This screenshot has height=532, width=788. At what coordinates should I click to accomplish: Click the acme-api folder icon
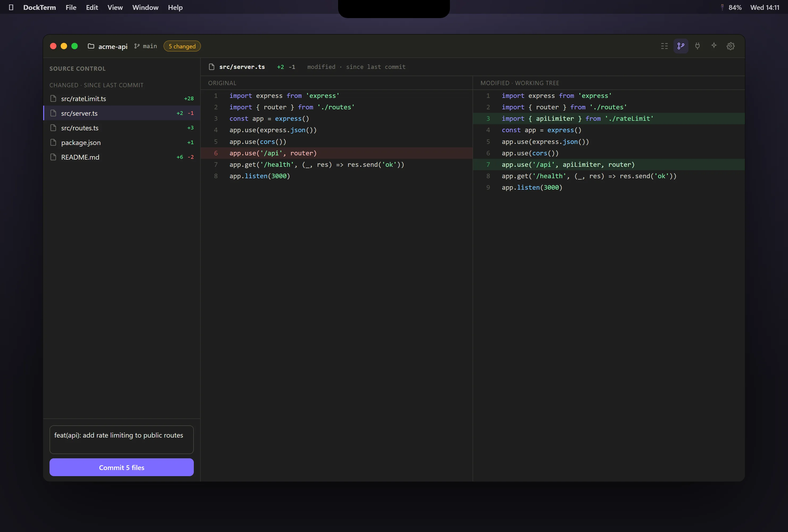click(x=91, y=46)
